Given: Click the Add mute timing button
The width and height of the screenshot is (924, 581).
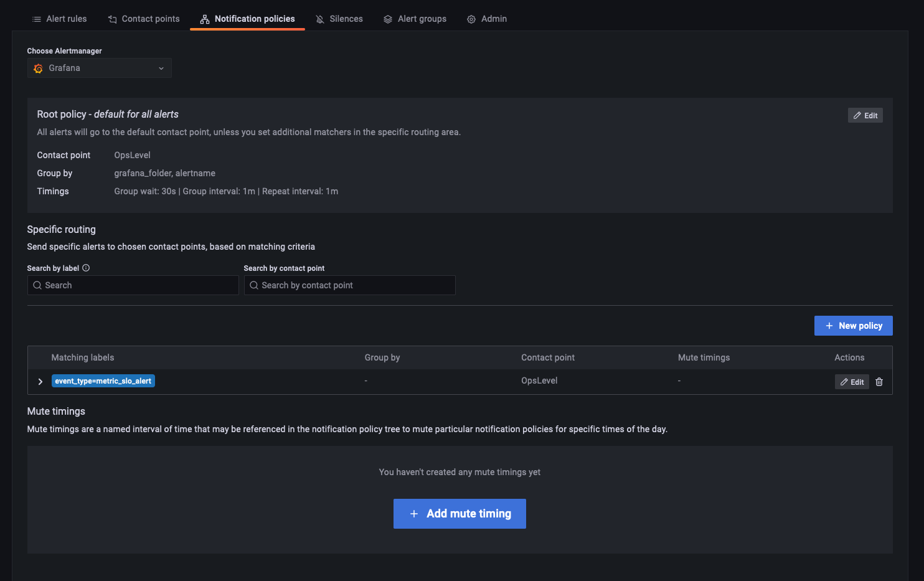Looking at the screenshot, I should pyautogui.click(x=460, y=513).
